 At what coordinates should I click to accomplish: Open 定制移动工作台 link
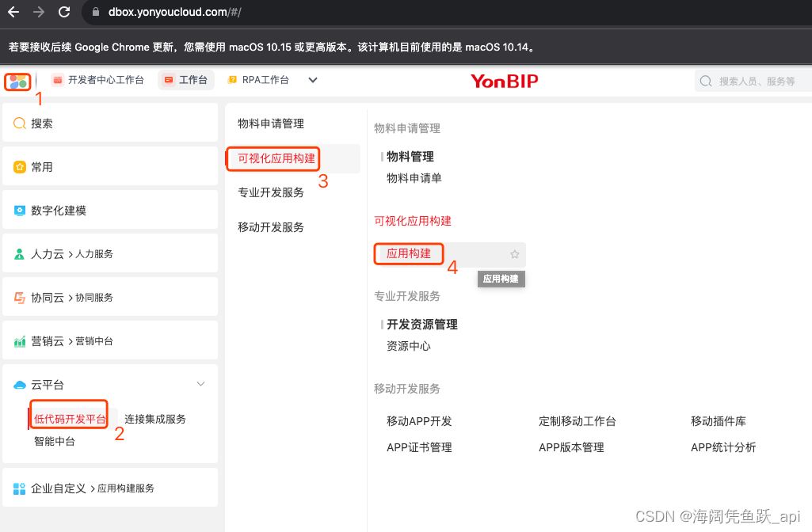pos(577,421)
